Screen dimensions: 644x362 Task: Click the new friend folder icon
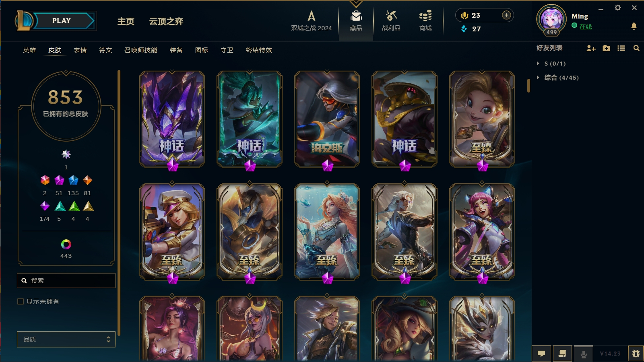tap(607, 48)
